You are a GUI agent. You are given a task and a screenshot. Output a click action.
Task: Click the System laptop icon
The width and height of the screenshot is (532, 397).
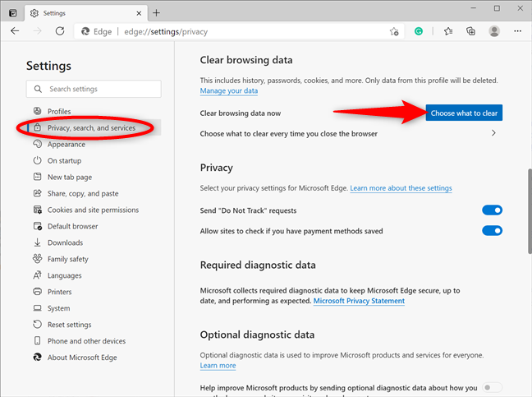pos(37,308)
